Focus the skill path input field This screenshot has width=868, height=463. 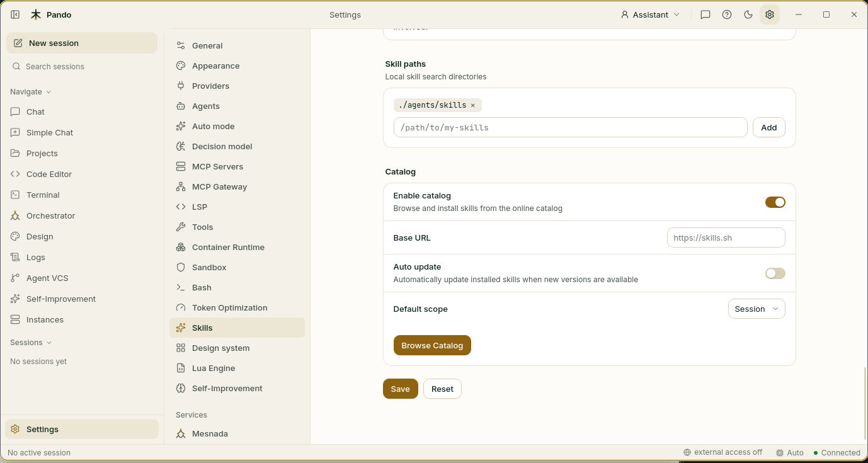(570, 127)
